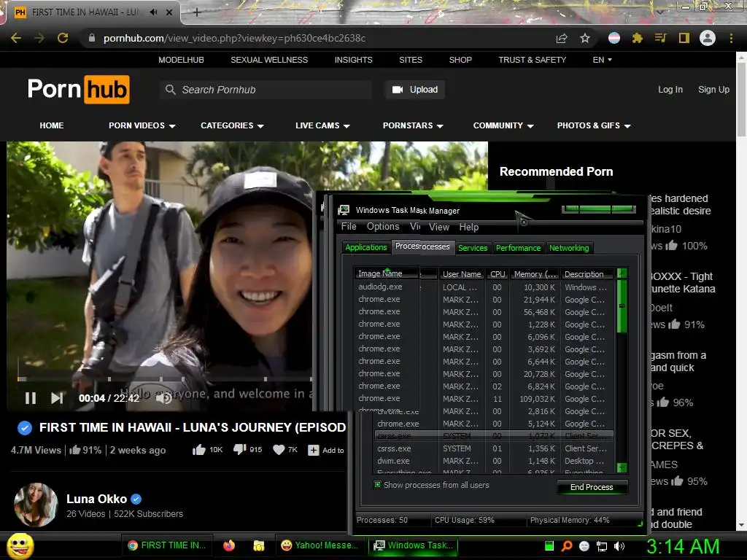Open the Task Manager Options menu
The width and height of the screenshot is (747, 560).
(x=383, y=227)
